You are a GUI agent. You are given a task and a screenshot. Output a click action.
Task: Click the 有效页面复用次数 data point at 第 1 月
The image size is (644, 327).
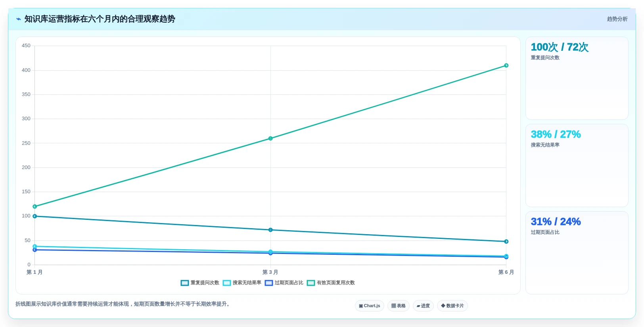35,206
